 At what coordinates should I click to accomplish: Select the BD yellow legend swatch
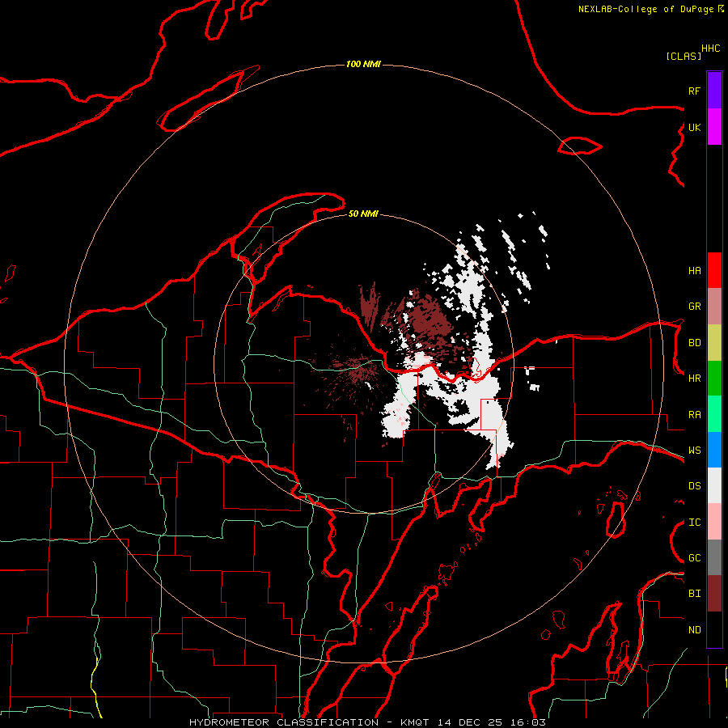(x=714, y=343)
